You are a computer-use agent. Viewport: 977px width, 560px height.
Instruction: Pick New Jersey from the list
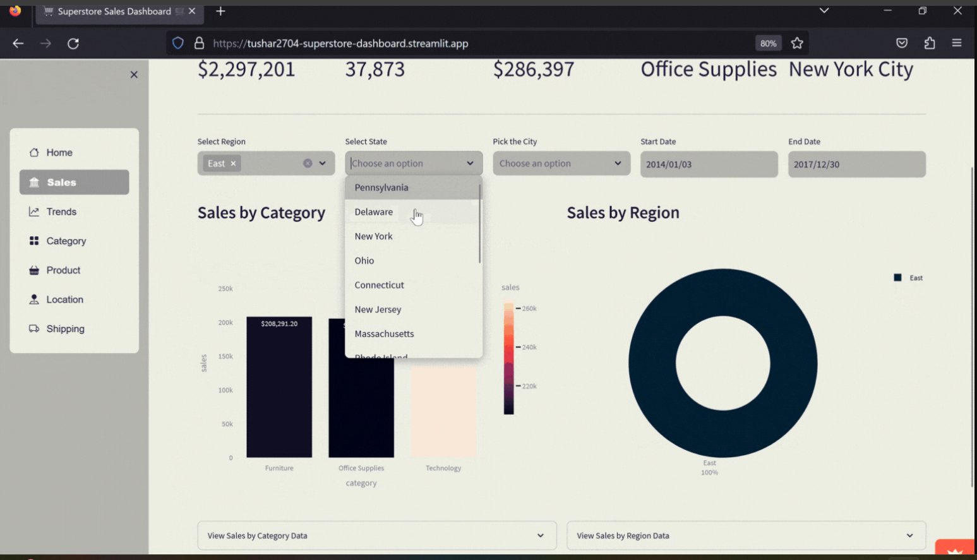point(413,309)
